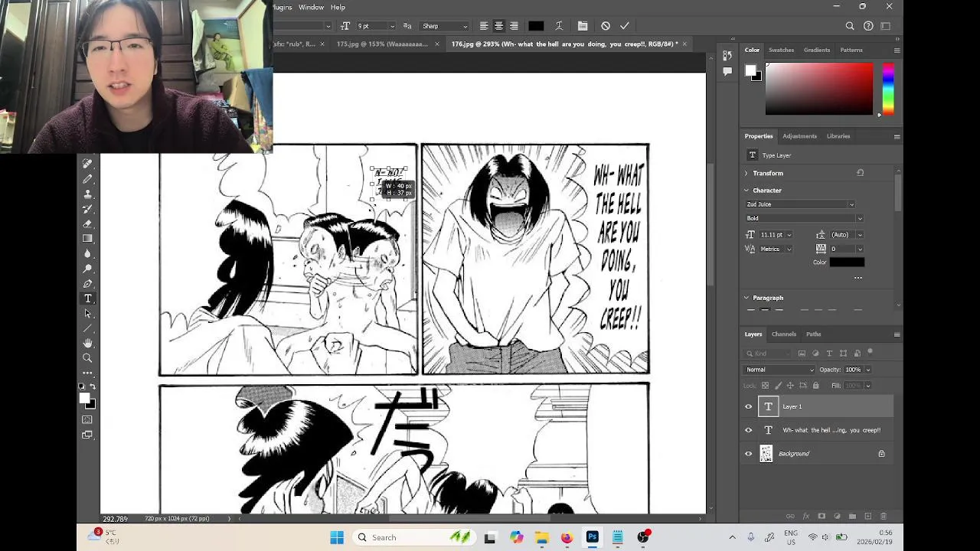
Task: Open the font family Zud Juice dropdown
Action: 800,204
